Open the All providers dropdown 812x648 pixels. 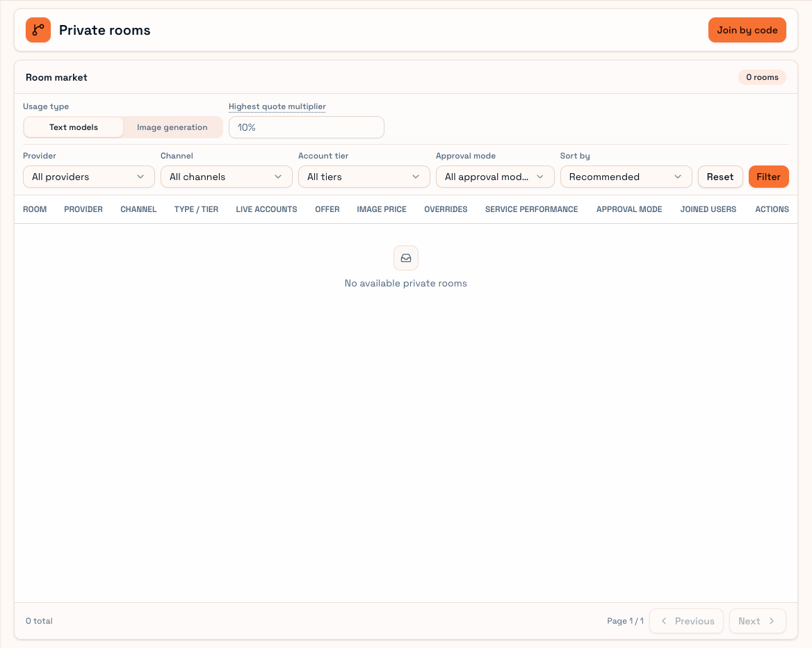tap(89, 177)
